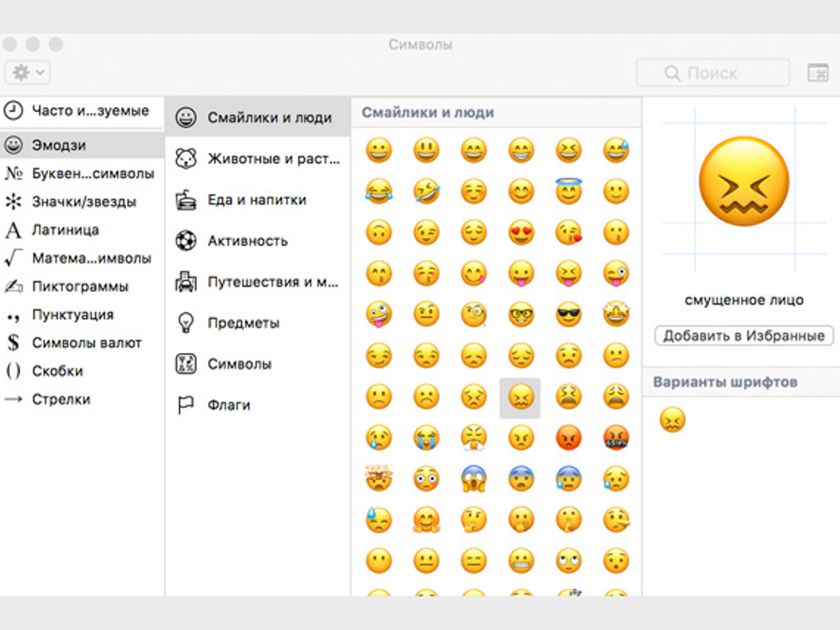This screenshot has height=630, width=840.
Task: Open the gear settings dropdown menu
Action: point(28,72)
